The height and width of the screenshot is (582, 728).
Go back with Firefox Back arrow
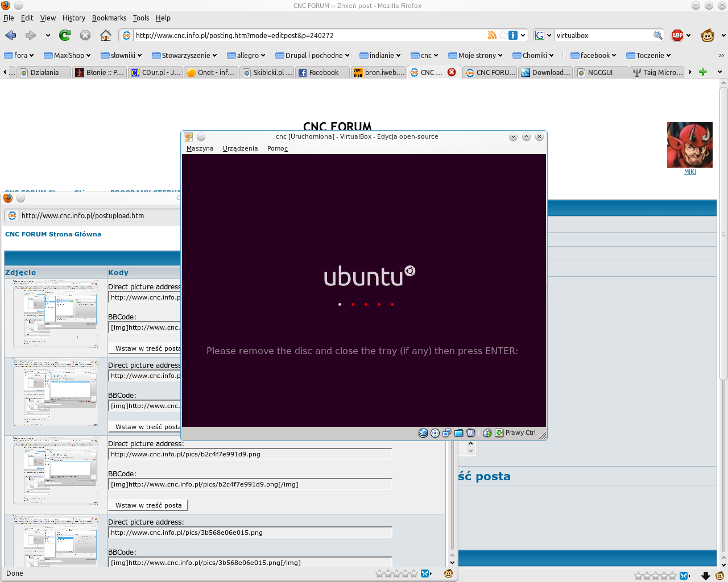click(x=10, y=35)
